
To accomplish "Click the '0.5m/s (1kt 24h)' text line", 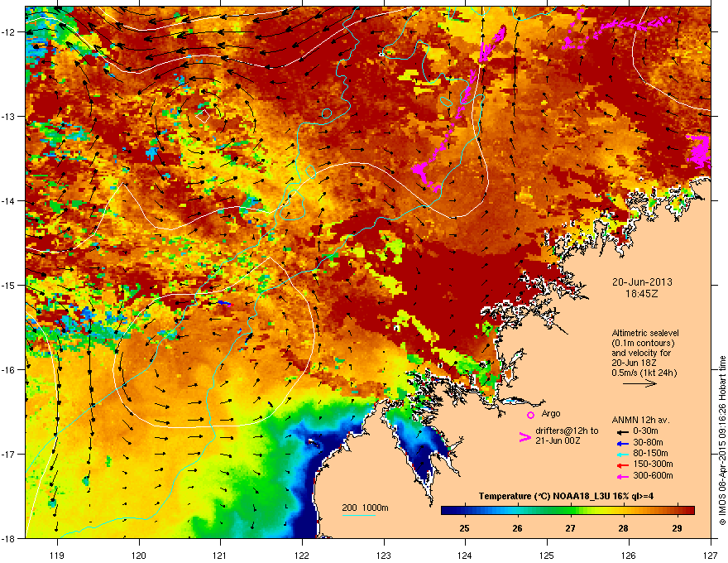I will pyautogui.click(x=644, y=373).
